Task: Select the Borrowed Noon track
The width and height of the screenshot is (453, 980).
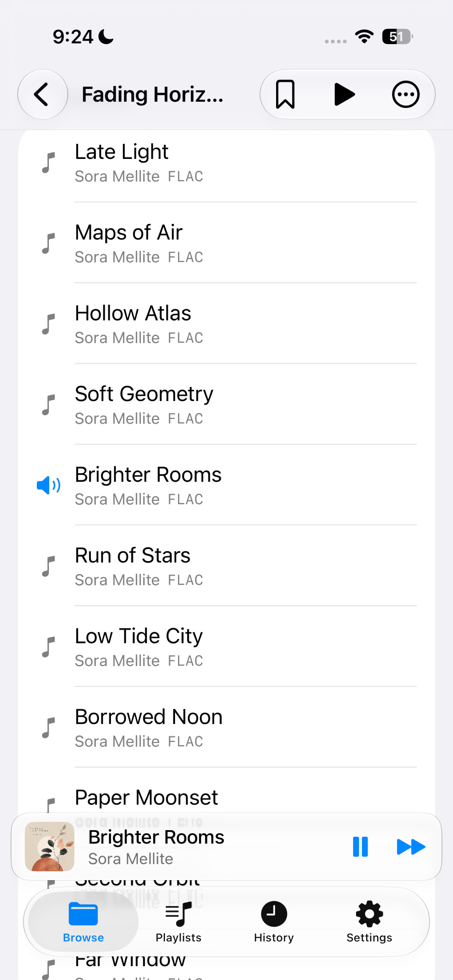Action: coord(226,727)
